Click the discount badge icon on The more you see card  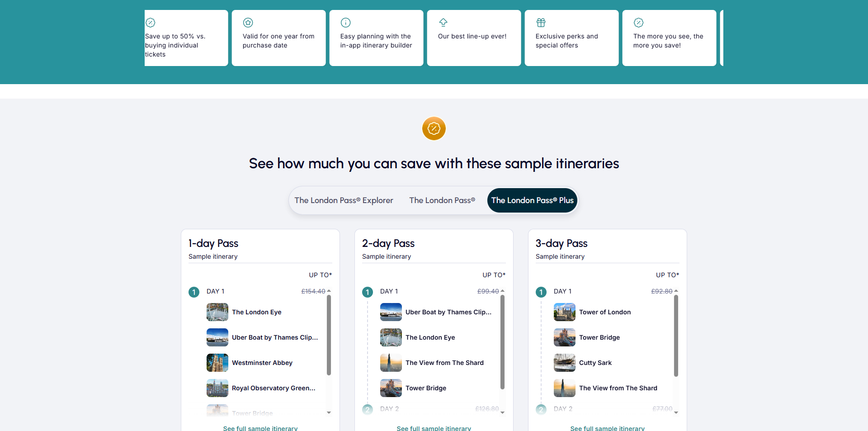click(x=638, y=23)
